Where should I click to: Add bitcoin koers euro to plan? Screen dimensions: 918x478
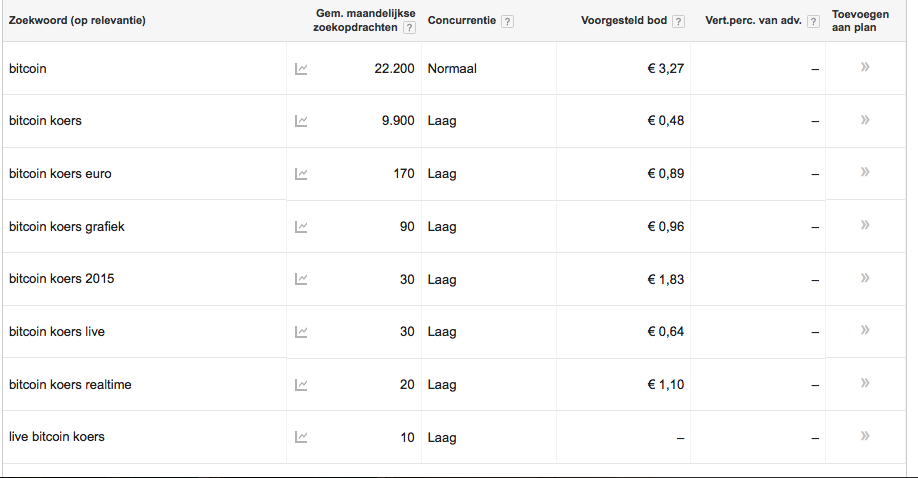tap(865, 172)
